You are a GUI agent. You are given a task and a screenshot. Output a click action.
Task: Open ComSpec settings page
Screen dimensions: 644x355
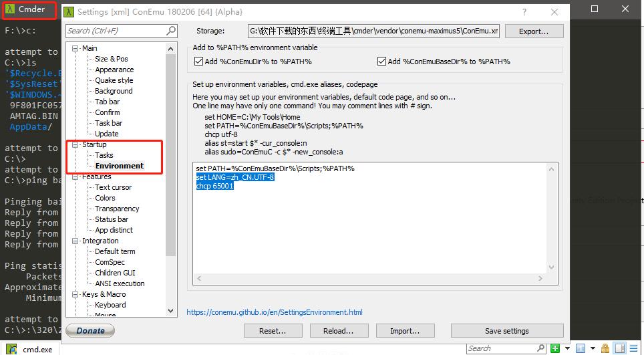(110, 261)
